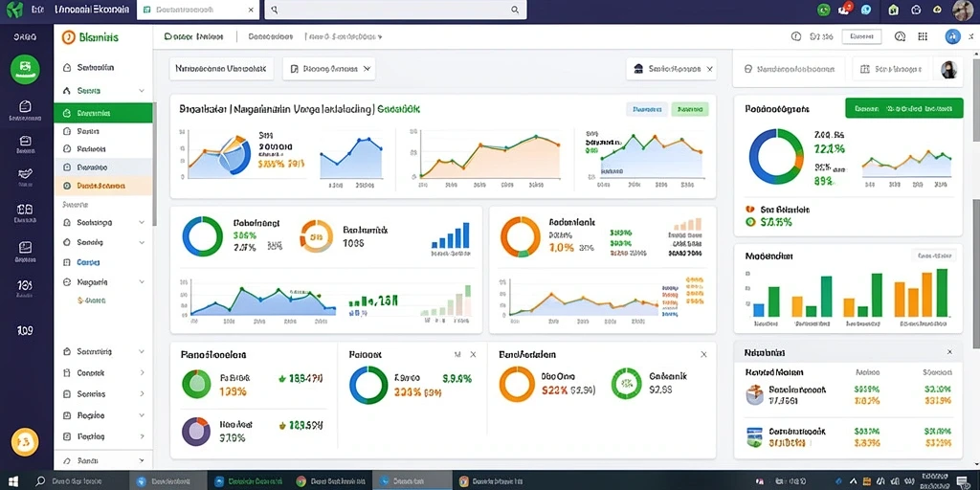980x490 pixels.
Task: Remove the filter chip using its X icon
Action: (x=710, y=69)
